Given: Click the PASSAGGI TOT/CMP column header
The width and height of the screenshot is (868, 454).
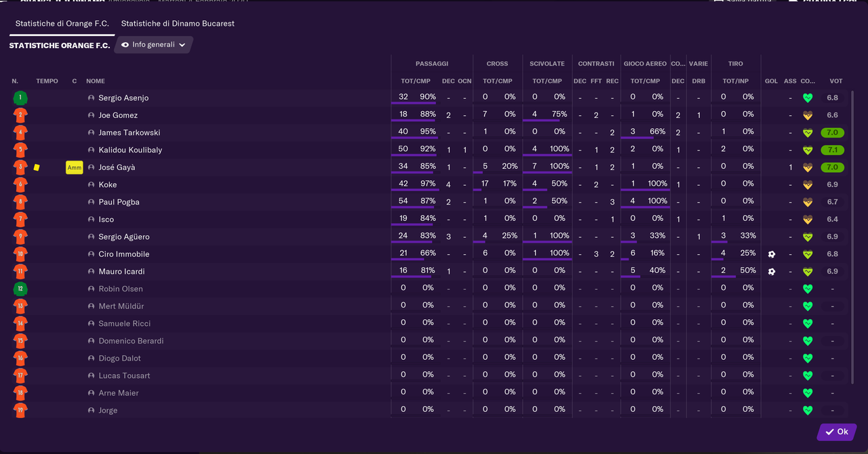Looking at the screenshot, I should (x=416, y=81).
